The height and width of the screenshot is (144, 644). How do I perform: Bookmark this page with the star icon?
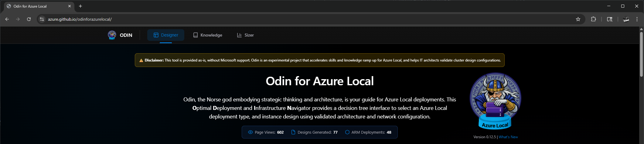(578, 19)
